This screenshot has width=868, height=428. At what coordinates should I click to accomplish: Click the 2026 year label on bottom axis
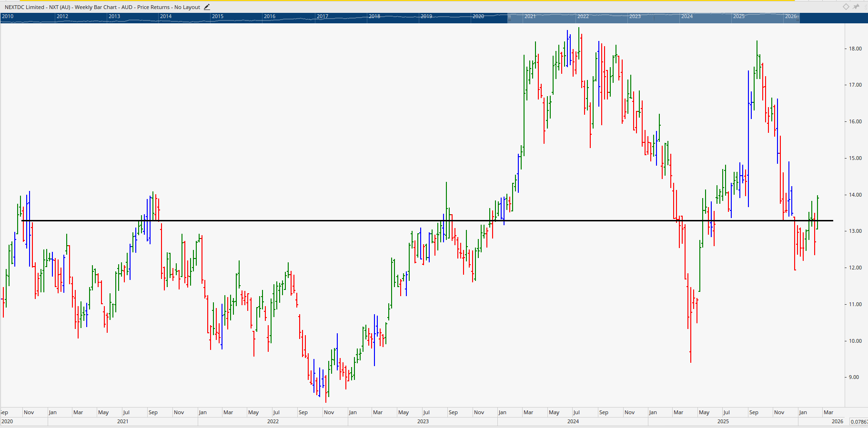(x=837, y=421)
